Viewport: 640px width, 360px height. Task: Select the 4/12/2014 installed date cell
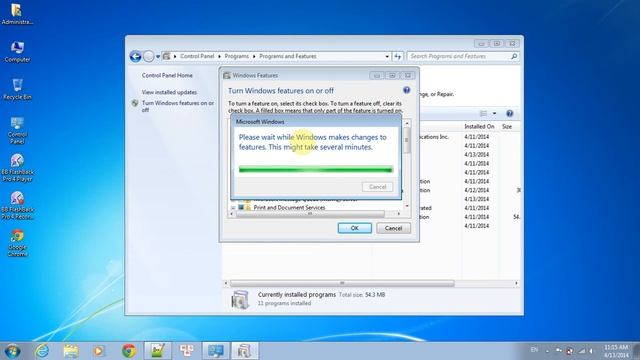[476, 190]
